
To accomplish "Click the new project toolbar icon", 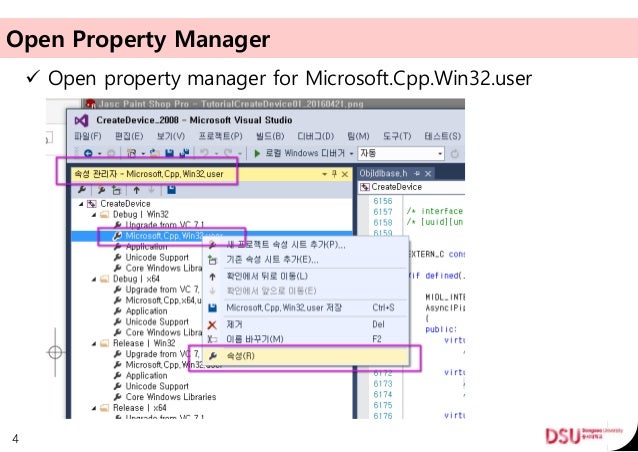I will tap(131, 153).
